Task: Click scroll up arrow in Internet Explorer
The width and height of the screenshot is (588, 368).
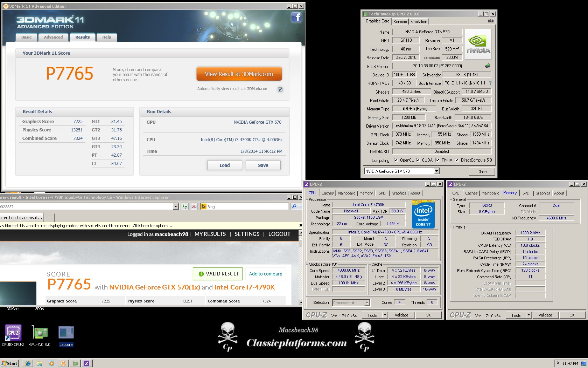Action: tap(300, 233)
